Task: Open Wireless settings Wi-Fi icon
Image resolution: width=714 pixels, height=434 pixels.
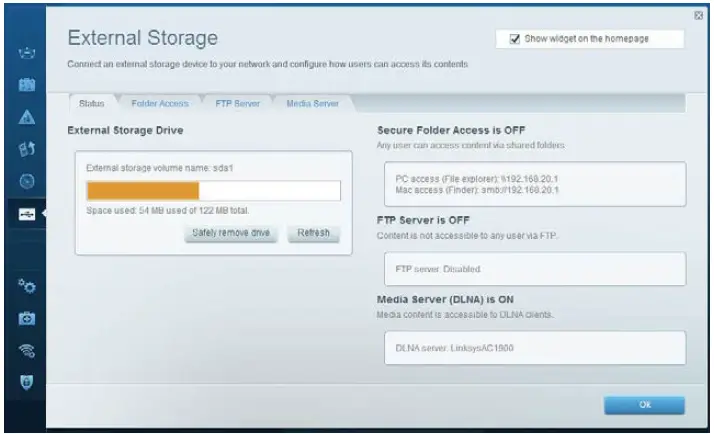Action: click(28, 350)
